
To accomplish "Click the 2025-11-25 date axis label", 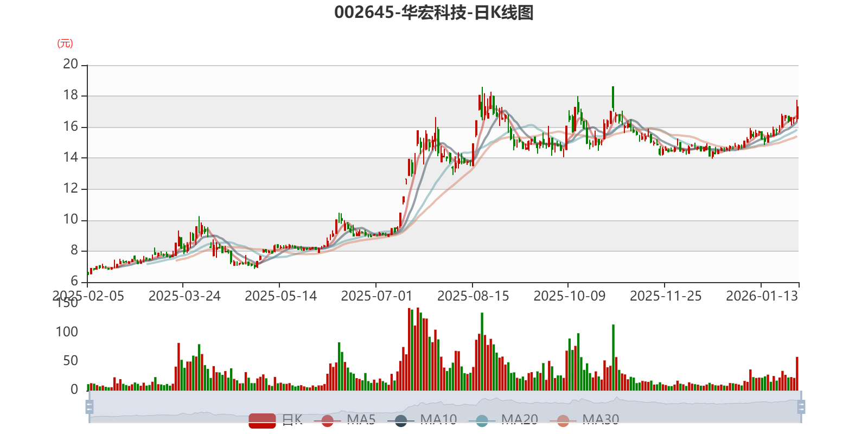I will coord(666,296).
